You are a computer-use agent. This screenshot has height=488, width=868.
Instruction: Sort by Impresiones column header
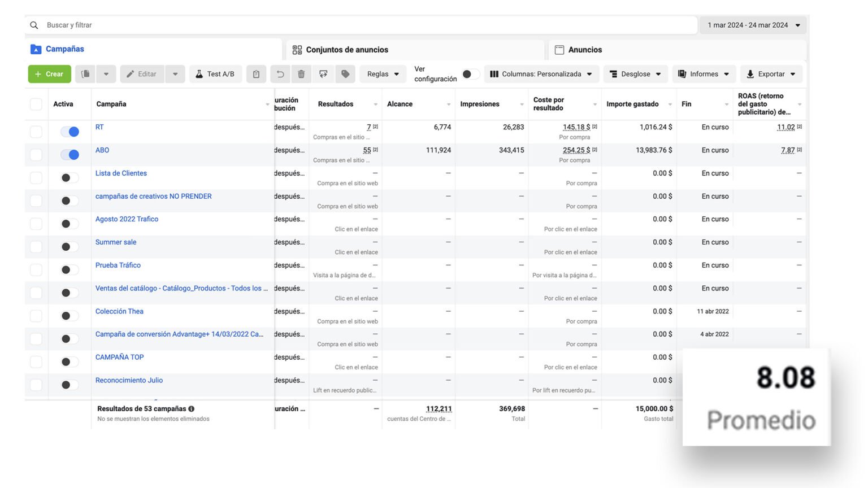(479, 104)
